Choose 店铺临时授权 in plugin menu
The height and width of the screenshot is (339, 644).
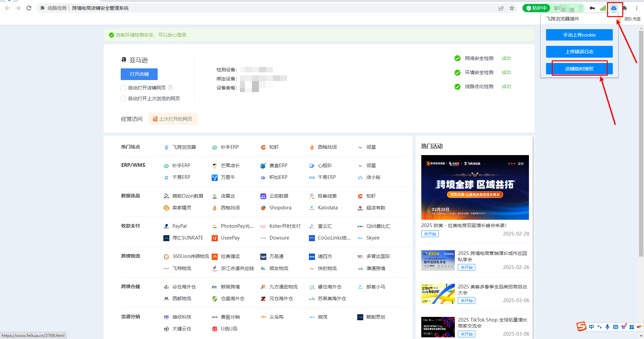click(579, 69)
